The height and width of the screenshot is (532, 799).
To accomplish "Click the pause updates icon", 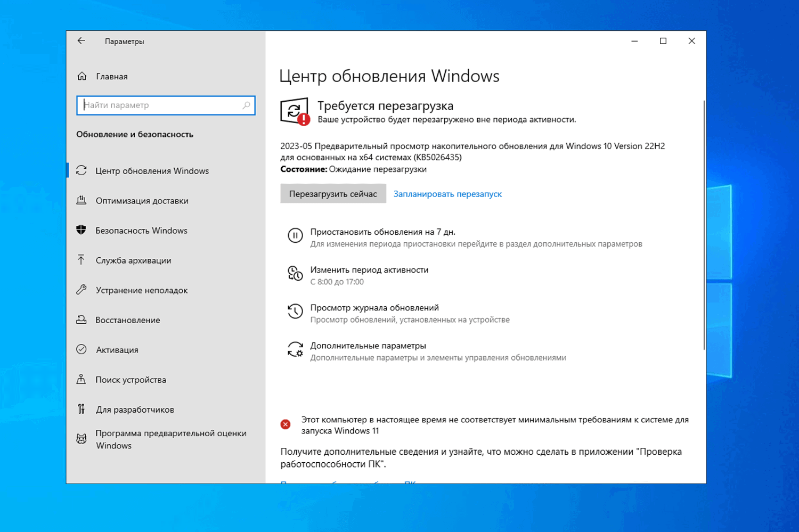I will [295, 235].
